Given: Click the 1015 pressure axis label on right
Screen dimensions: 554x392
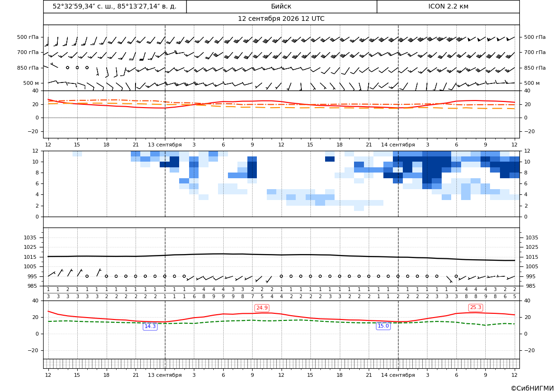Looking at the screenshot, I should tap(532, 257).
